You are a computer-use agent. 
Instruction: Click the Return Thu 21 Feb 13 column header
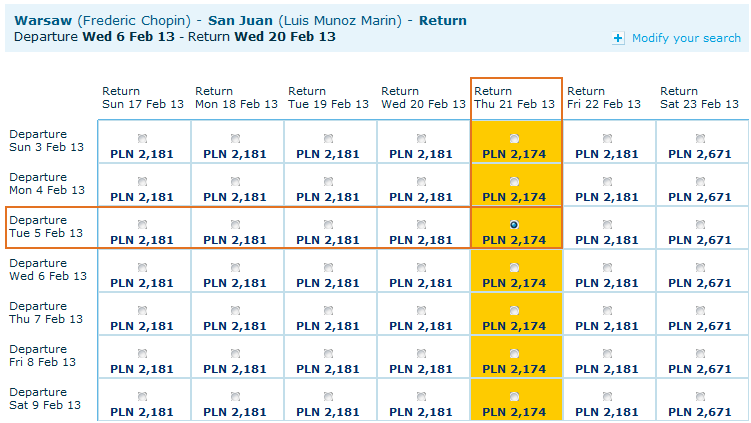tap(514, 97)
